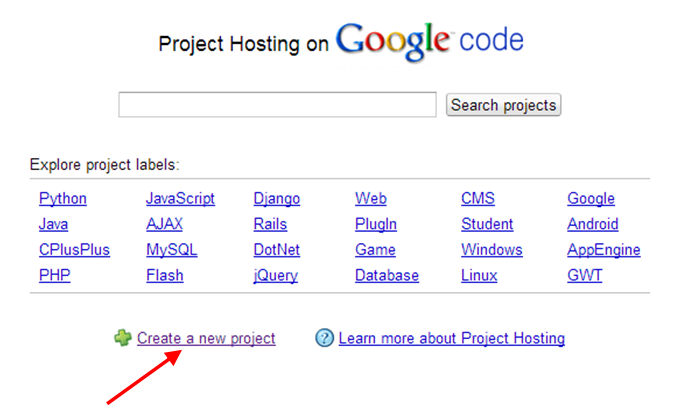Explore projects tagged jQuery
The width and height of the screenshot is (696, 420).
coord(276,276)
